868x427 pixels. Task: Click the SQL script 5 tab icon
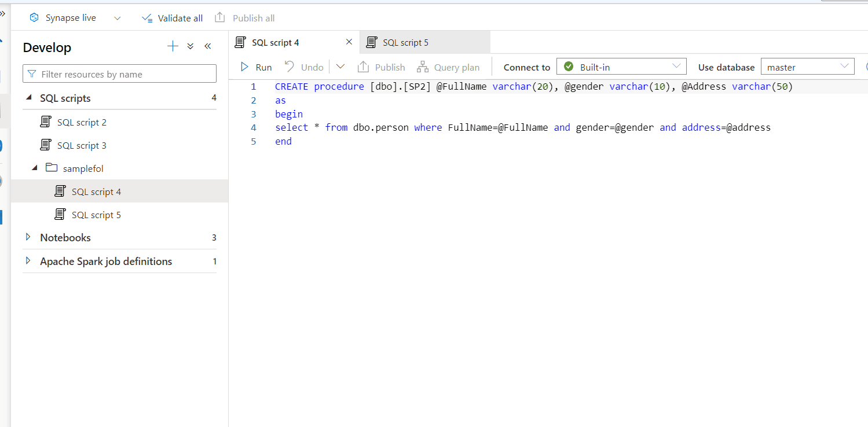click(372, 42)
